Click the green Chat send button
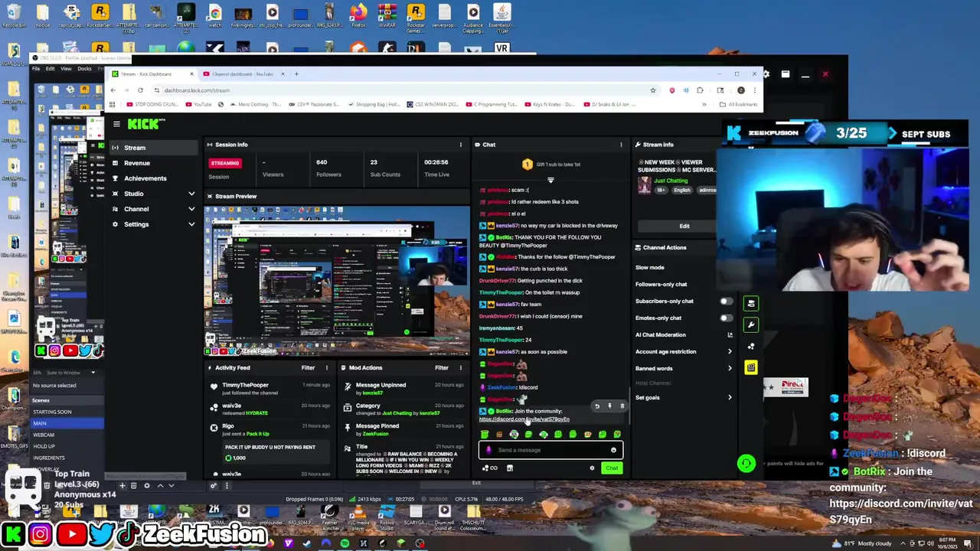 coord(611,468)
